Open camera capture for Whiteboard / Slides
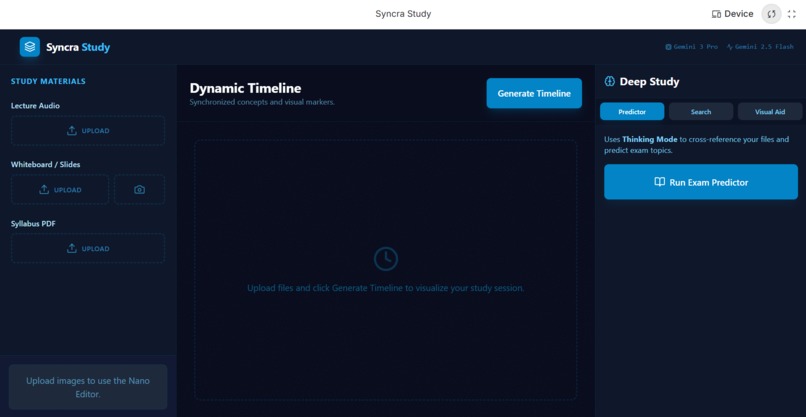The height and width of the screenshot is (417, 806). coord(139,190)
